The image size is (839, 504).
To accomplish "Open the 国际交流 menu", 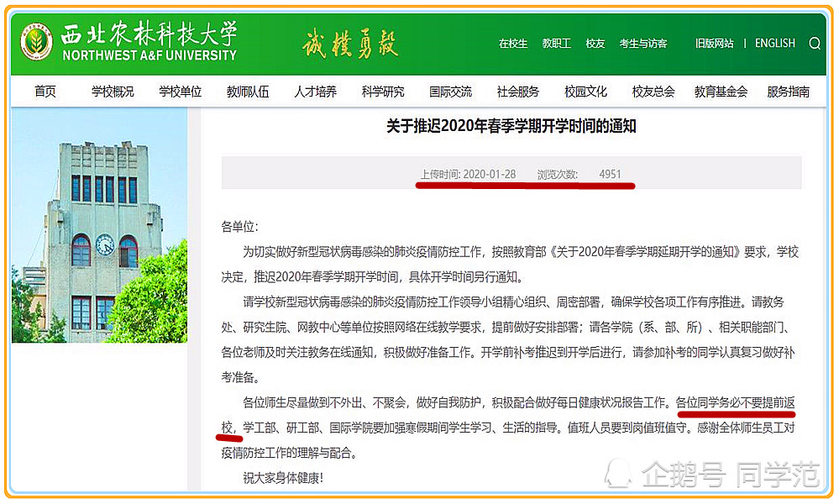I will (x=450, y=92).
